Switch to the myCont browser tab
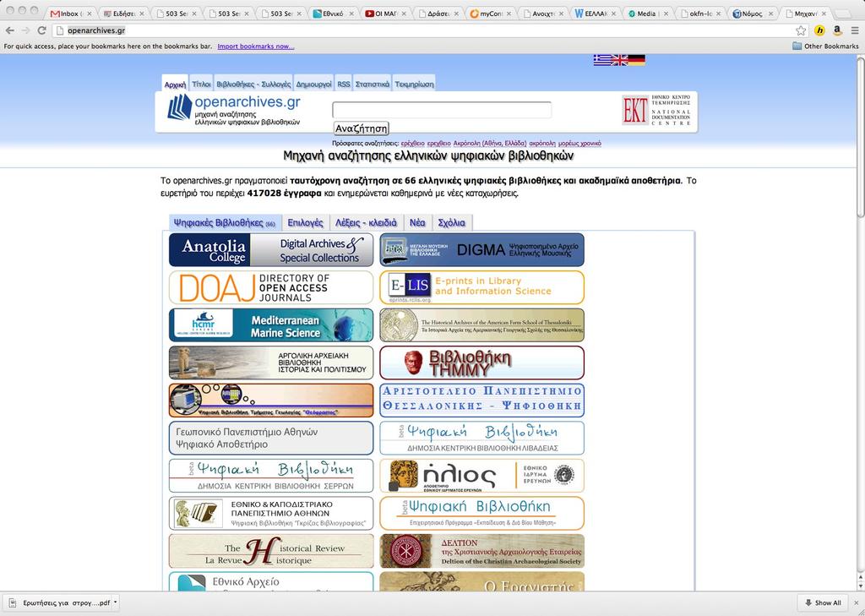 (490, 14)
